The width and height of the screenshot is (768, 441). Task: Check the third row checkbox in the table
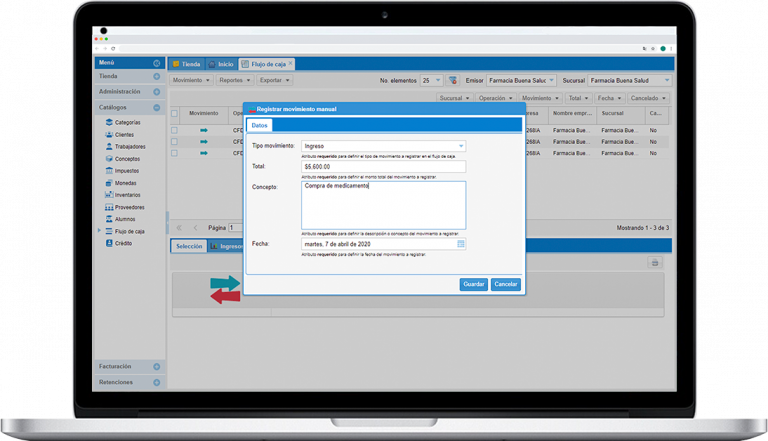pyautogui.click(x=174, y=154)
